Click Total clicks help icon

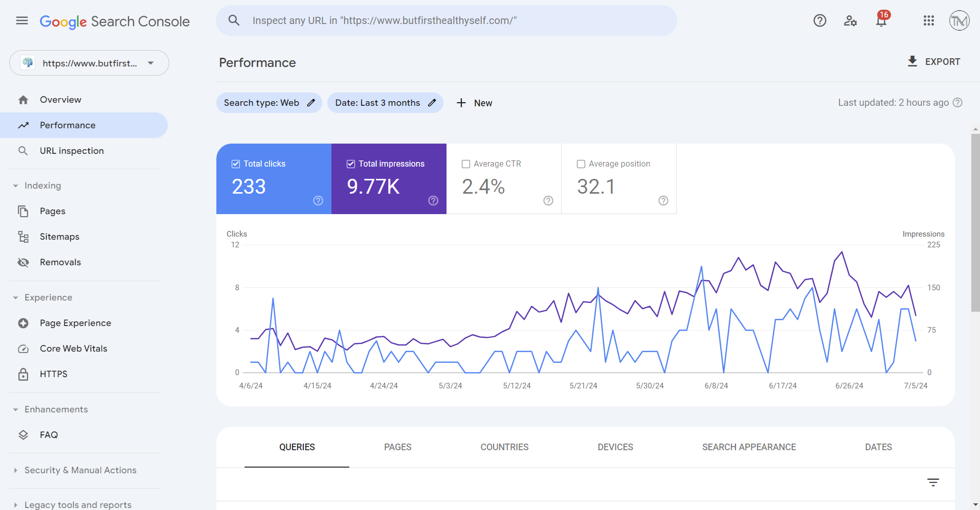click(x=318, y=201)
